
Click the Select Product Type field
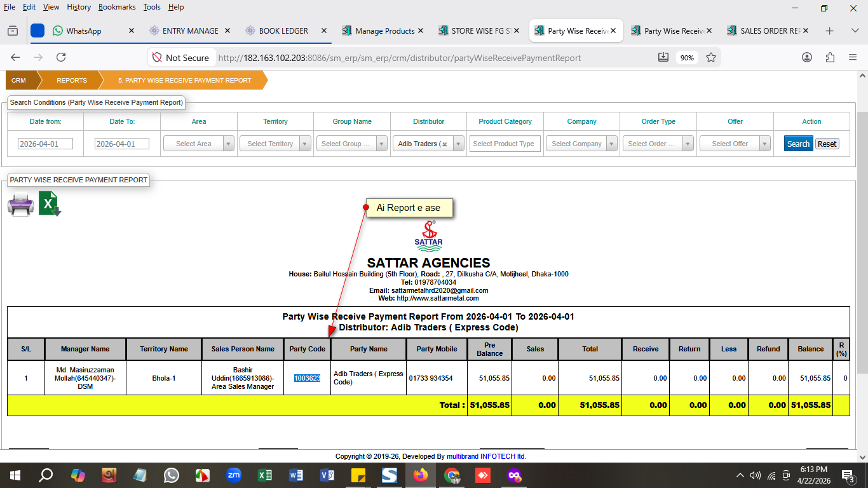(505, 144)
